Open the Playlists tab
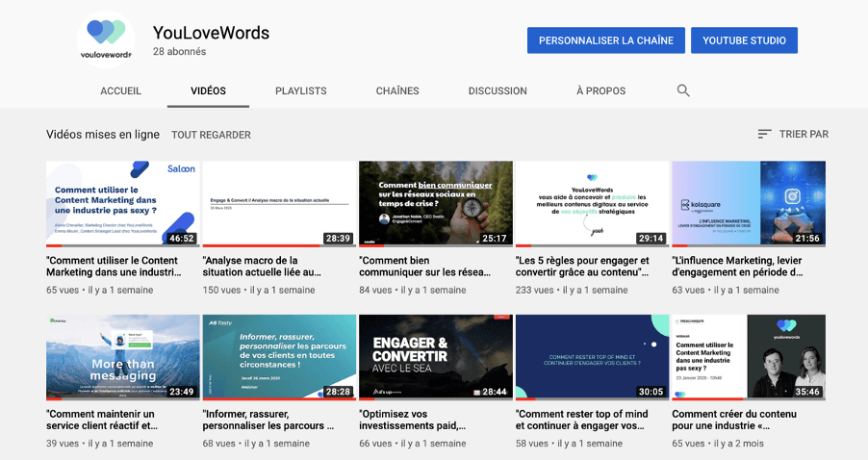 pos(300,91)
